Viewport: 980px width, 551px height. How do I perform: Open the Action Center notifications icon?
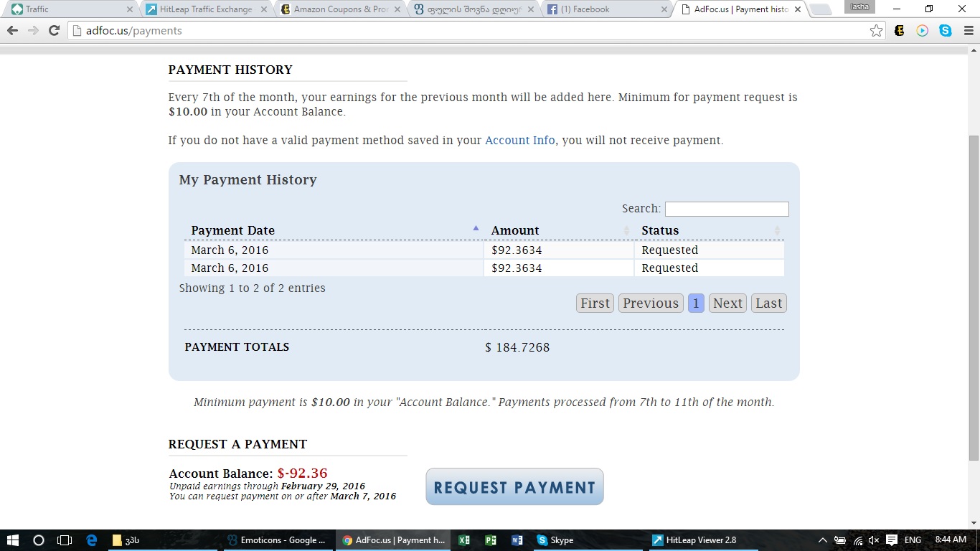tap(892, 540)
